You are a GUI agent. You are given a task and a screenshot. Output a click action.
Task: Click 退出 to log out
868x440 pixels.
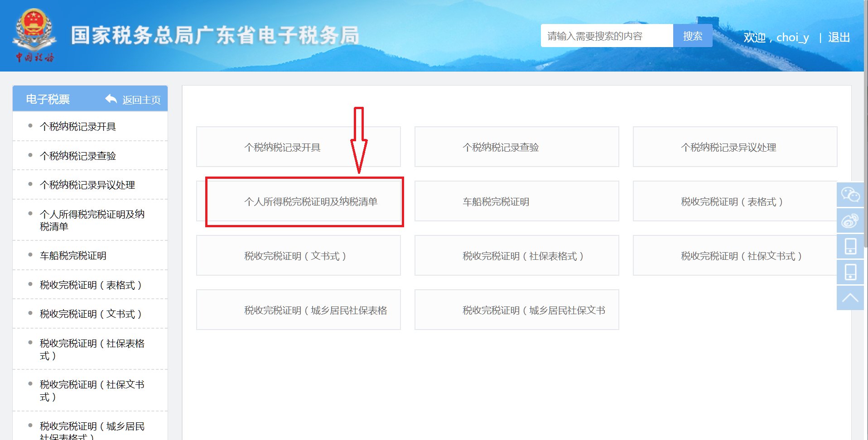841,37
